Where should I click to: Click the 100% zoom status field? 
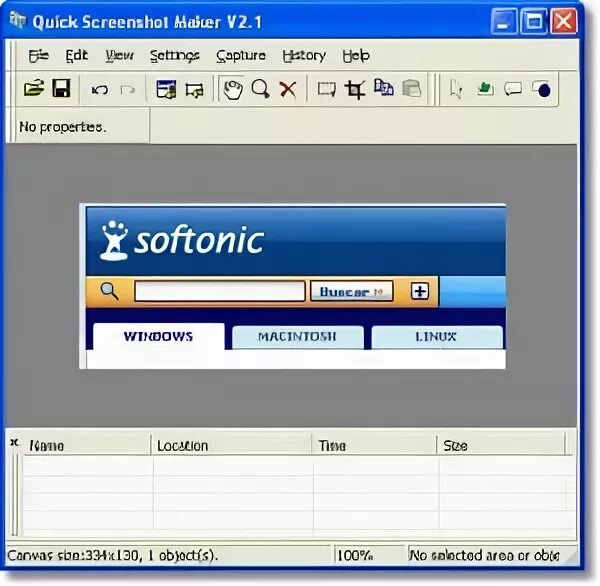(368, 555)
